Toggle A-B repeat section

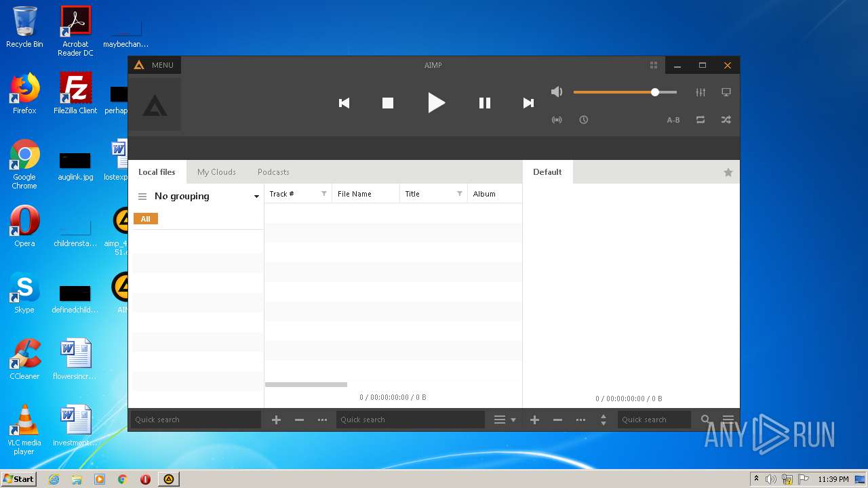click(673, 120)
